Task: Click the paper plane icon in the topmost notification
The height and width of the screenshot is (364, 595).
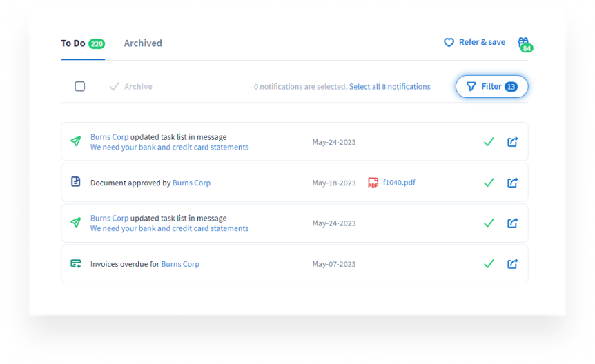Action: pos(76,141)
